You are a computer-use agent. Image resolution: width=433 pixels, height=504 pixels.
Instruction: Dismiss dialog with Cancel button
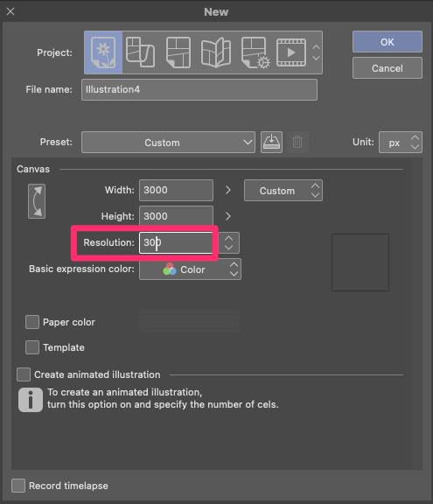click(388, 68)
